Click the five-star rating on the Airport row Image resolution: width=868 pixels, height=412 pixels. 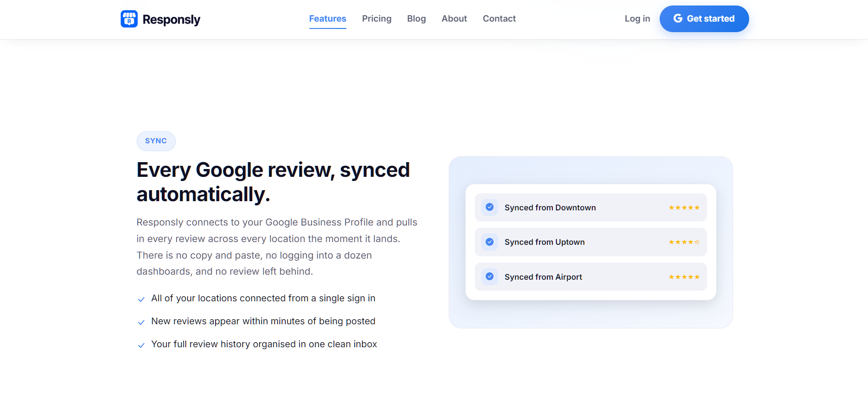click(684, 277)
